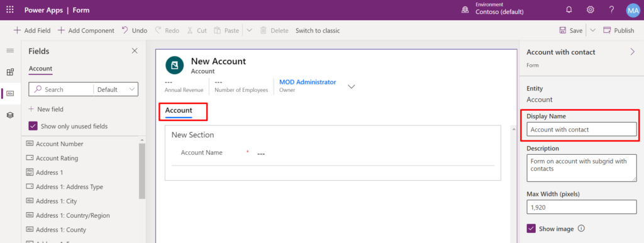Click New field
The height and width of the screenshot is (243, 644).
(x=46, y=110)
